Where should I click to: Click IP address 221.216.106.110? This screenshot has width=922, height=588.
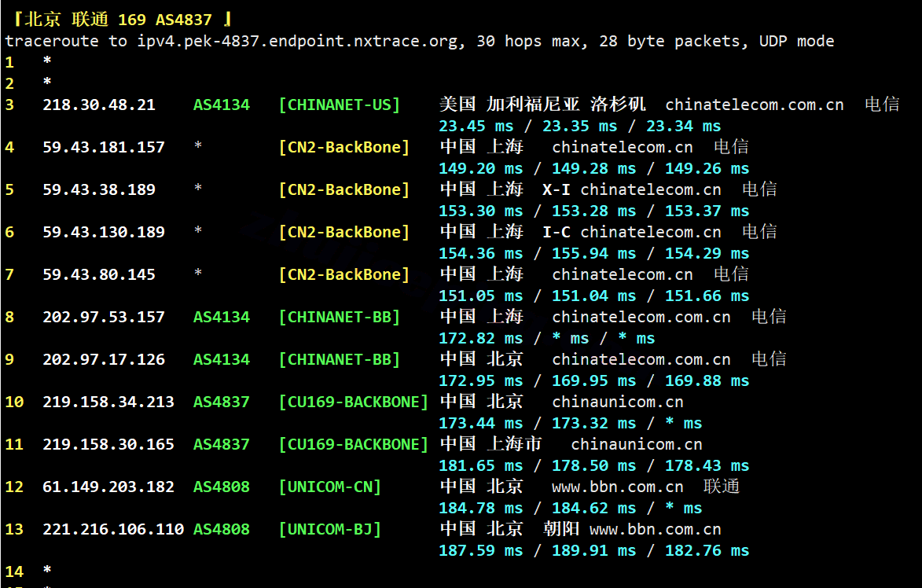[113, 529]
